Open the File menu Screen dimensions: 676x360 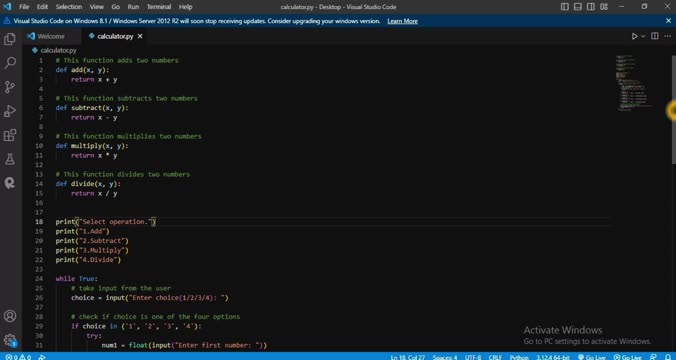[x=24, y=7]
